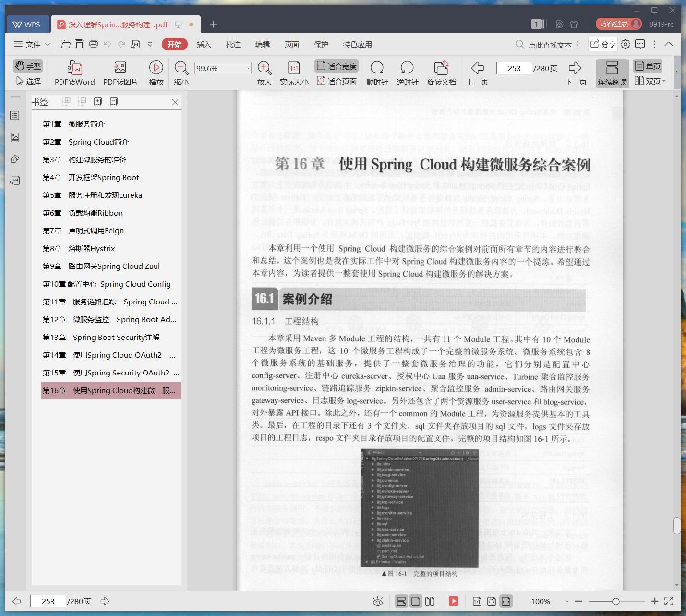Switch to the WPS home tab
686x616 pixels.
click(27, 24)
